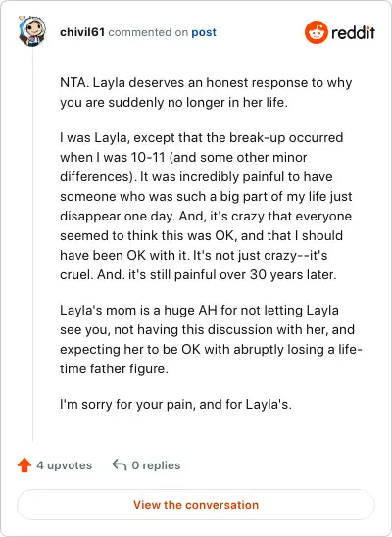392x537 pixels.
Task: Click the reddit wordmark beside the logo
Action: coord(353,33)
